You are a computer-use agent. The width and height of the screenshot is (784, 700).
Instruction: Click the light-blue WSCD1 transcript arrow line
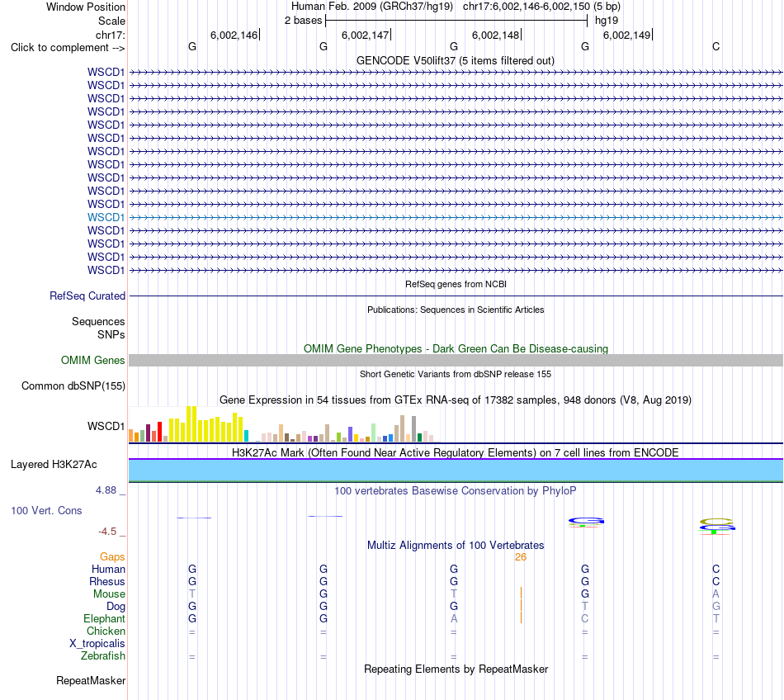(456, 217)
